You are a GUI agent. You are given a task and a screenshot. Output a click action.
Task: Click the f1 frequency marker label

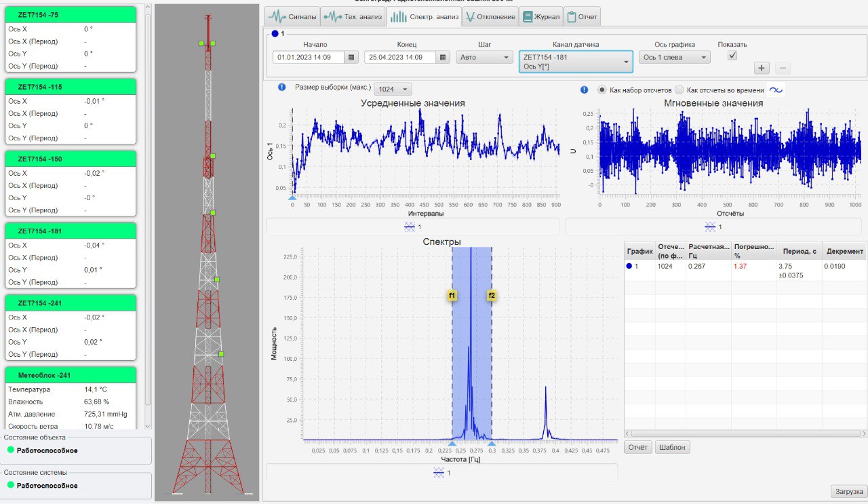(452, 296)
